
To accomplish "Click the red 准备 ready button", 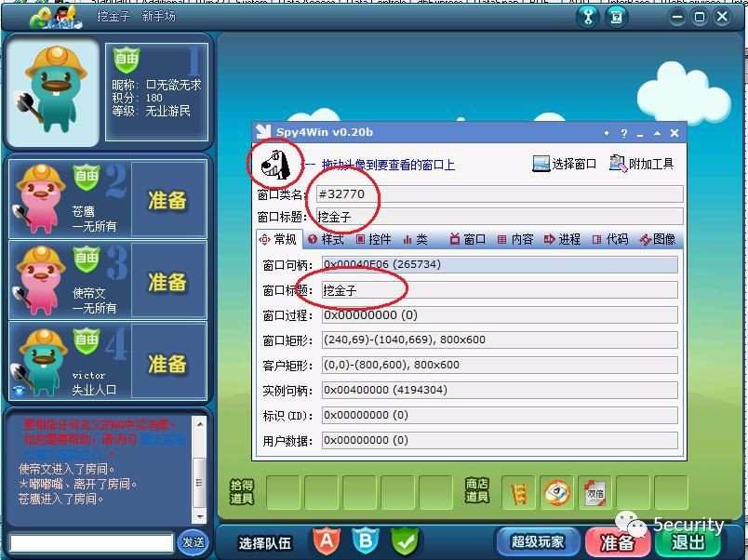I will pyautogui.click(x=618, y=542).
